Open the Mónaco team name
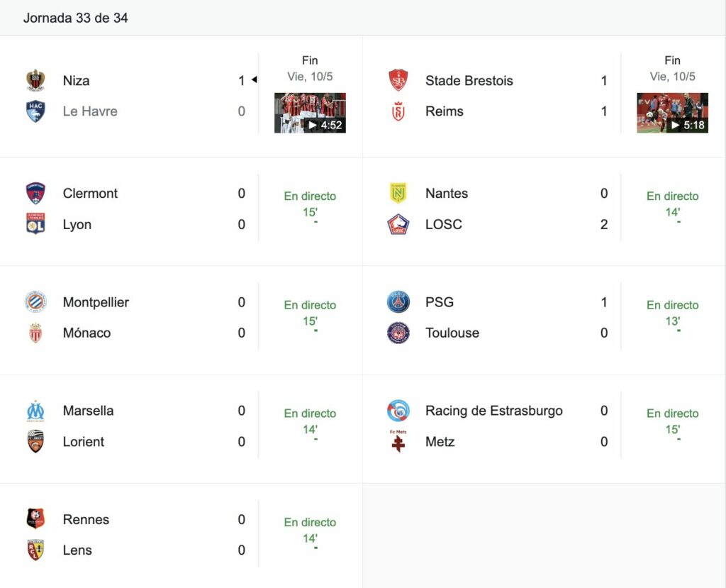The width and height of the screenshot is (726, 588). [x=87, y=333]
